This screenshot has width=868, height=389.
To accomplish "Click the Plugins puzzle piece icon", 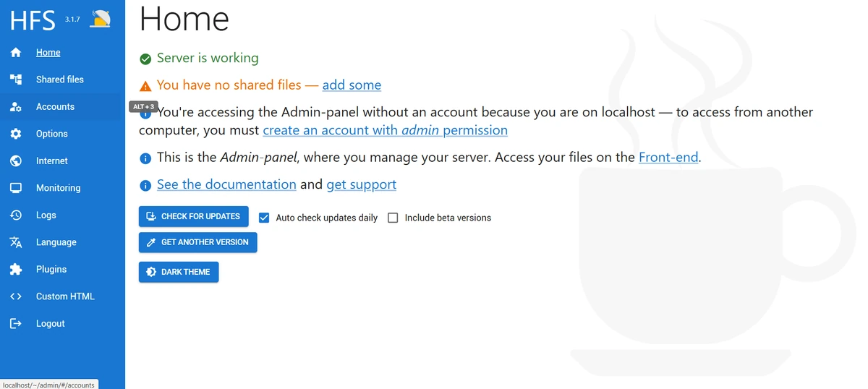I will click(16, 270).
